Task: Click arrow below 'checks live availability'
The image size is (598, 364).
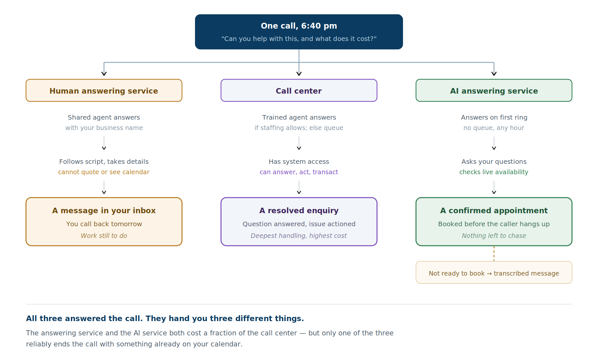Action: pyautogui.click(x=494, y=188)
